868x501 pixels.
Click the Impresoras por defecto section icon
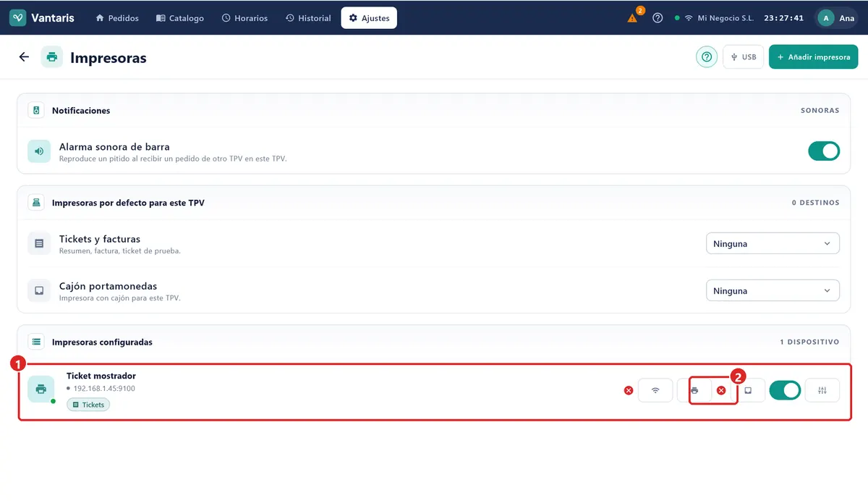pyautogui.click(x=36, y=203)
